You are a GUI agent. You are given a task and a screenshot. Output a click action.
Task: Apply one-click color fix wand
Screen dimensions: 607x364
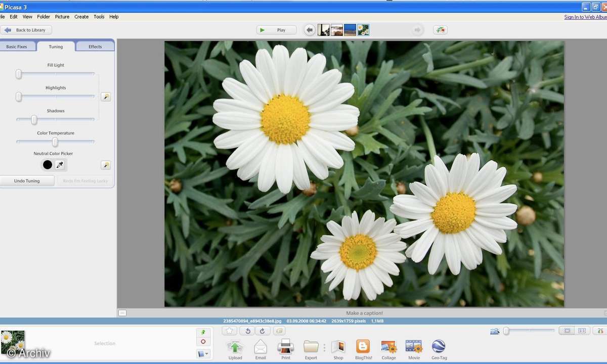106,165
